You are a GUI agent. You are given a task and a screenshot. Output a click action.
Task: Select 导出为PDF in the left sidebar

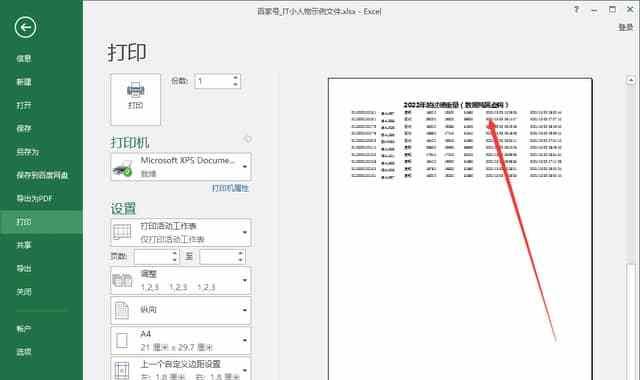click(x=34, y=199)
